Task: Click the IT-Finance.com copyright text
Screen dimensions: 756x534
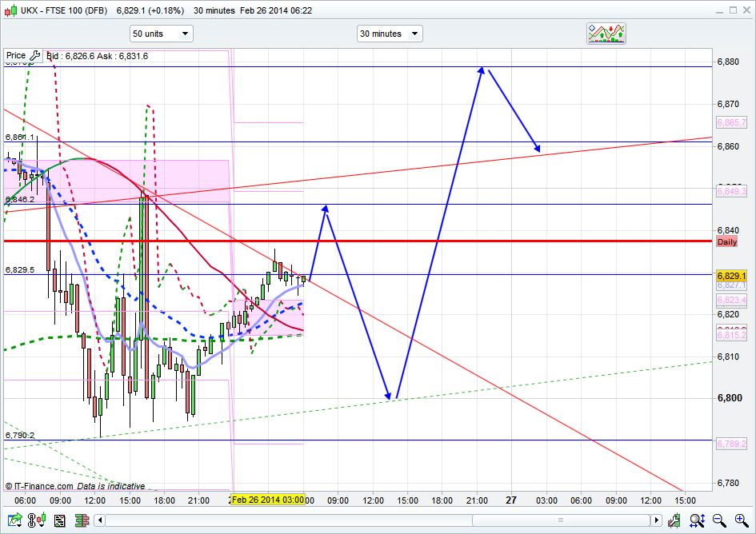Action: click(x=74, y=485)
